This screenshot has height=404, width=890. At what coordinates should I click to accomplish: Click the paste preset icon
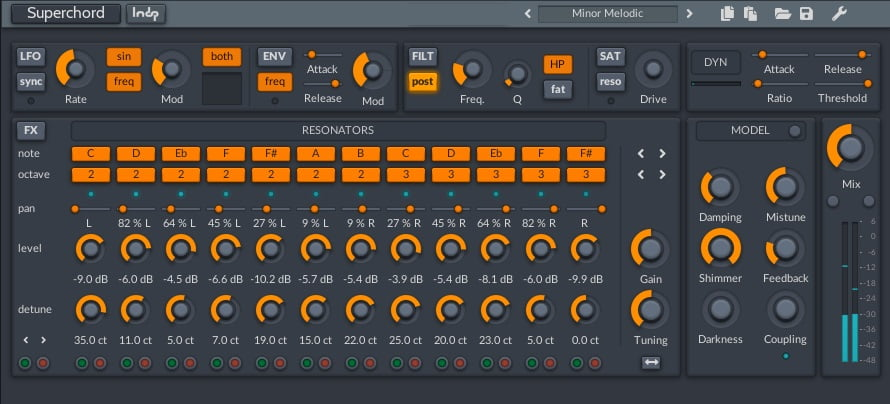(x=749, y=14)
